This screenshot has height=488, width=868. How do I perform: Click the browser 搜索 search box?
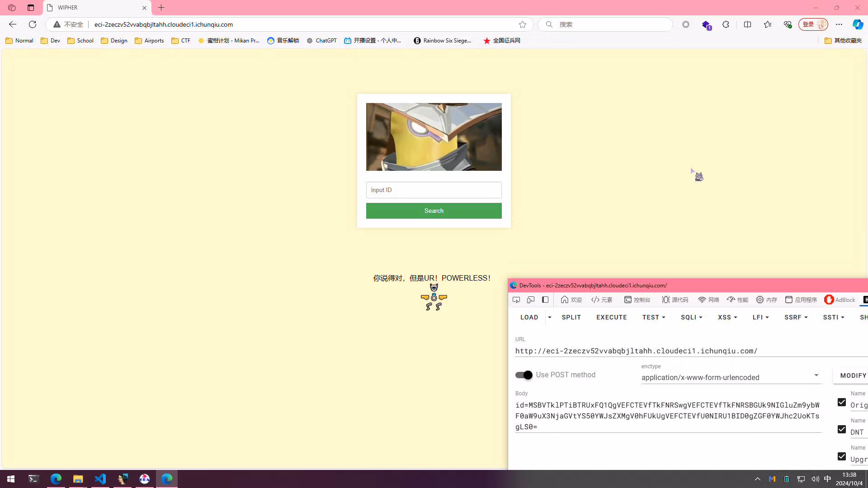pos(605,24)
